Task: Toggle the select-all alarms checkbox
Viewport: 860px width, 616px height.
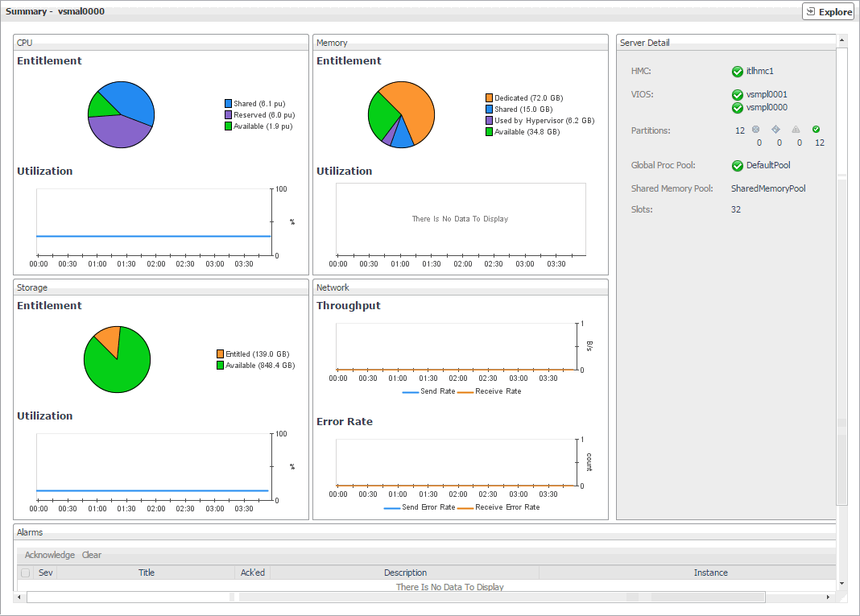Action: 26,573
